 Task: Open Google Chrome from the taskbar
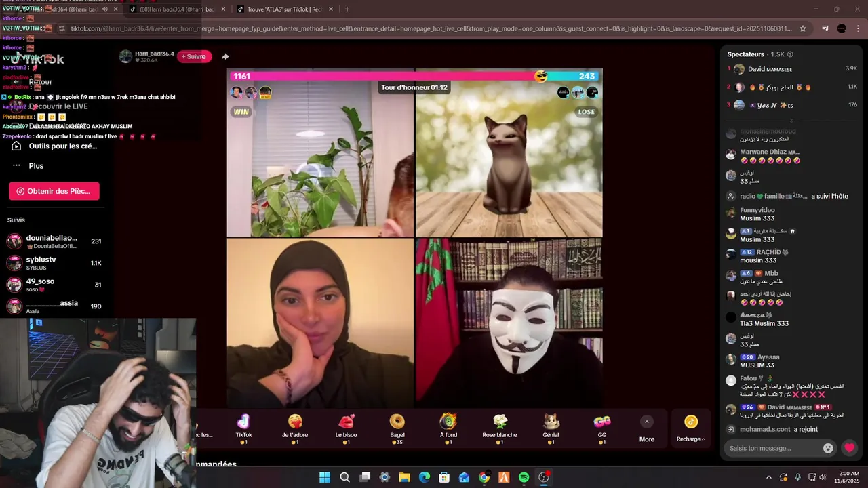coord(484,477)
